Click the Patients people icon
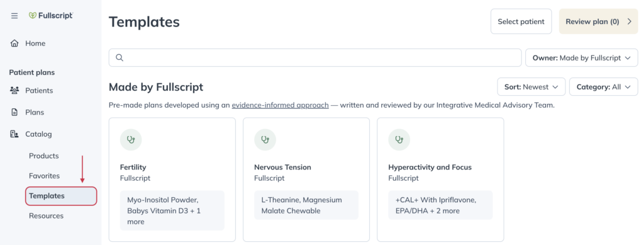Viewport: 644px width, 245px height. 14,91
